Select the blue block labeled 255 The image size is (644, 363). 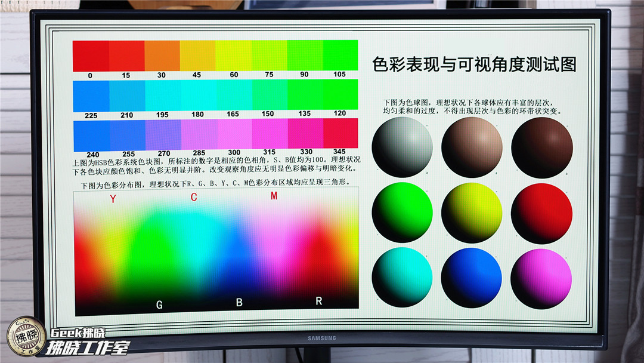point(128,136)
